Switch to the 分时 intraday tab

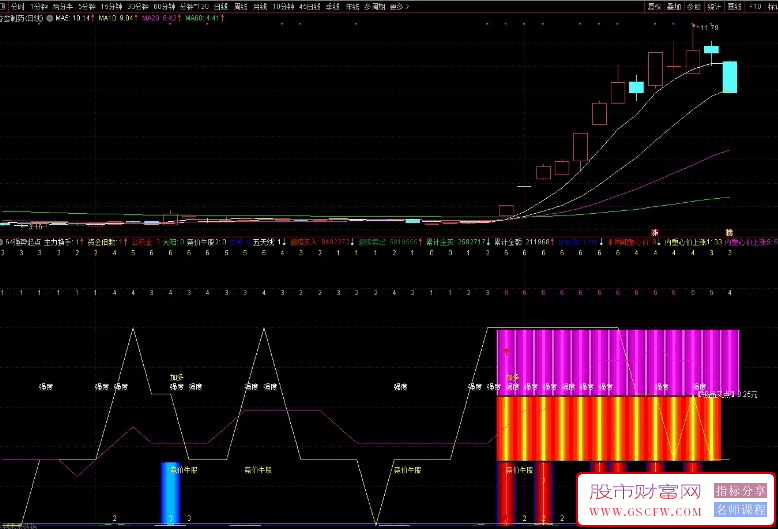(17, 5)
